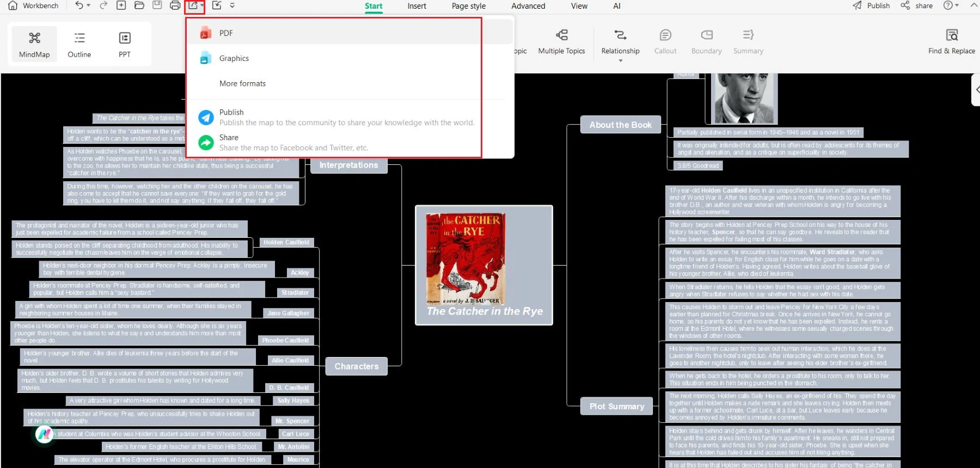Select the Sally Hayes subtopic
The image size is (980, 468).
(293, 401)
